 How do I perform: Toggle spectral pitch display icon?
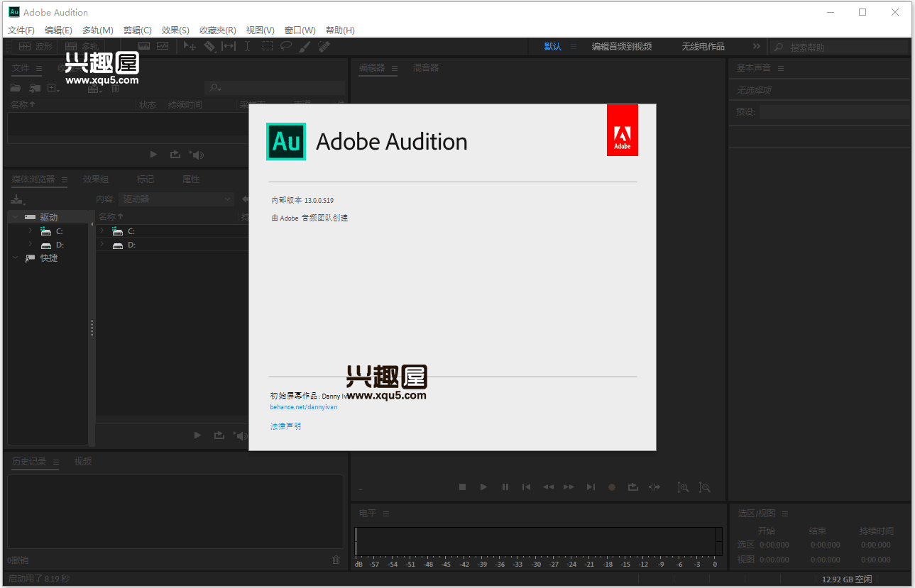click(x=163, y=46)
